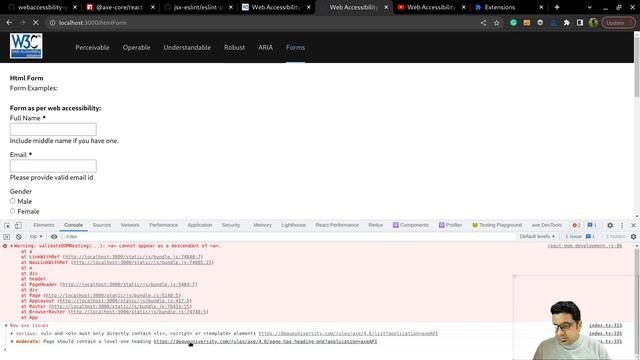The image size is (640, 360).
Task: Switch to the Network DevTools tab
Action: (130, 225)
